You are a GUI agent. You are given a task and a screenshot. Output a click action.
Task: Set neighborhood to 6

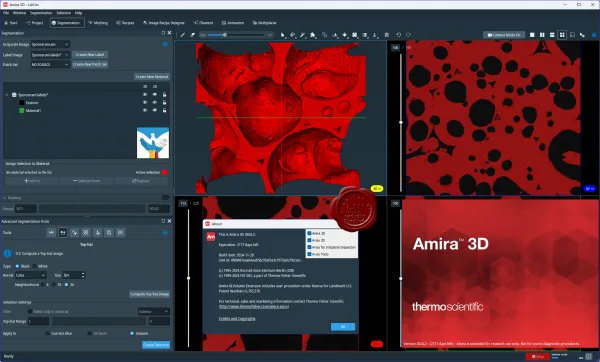pos(42,285)
